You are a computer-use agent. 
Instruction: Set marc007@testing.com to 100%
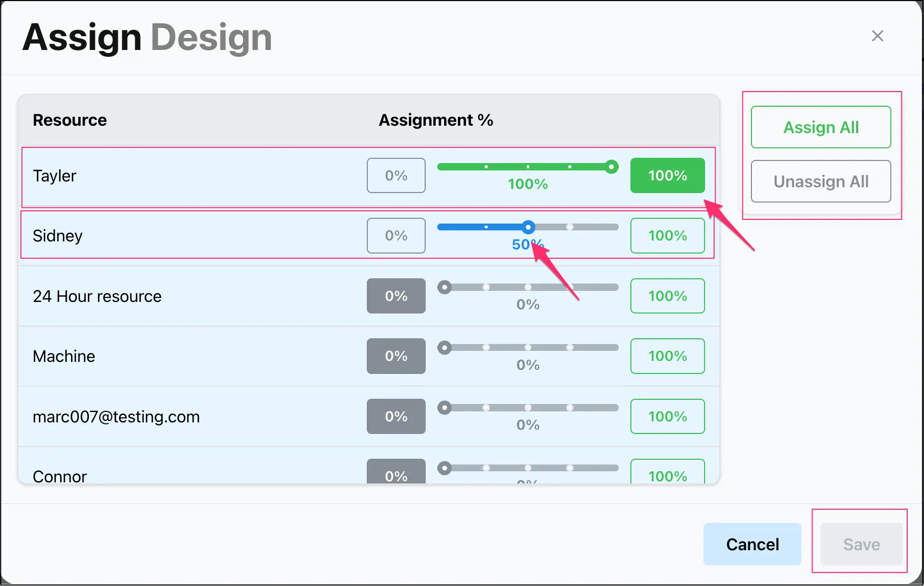tap(667, 416)
